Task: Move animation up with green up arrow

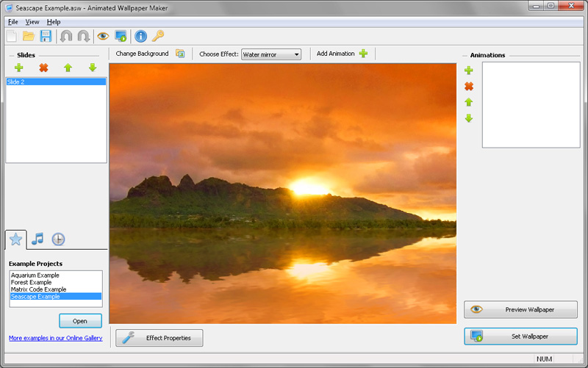Action: [469, 102]
